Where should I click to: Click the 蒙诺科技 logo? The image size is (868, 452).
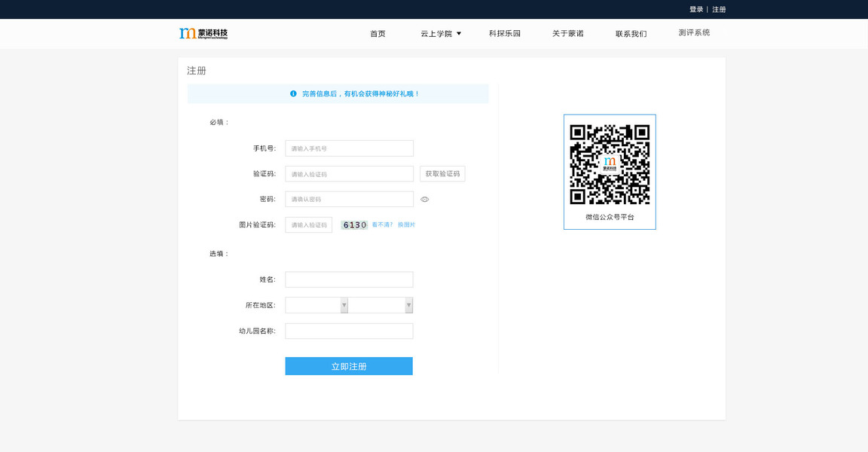coord(203,33)
